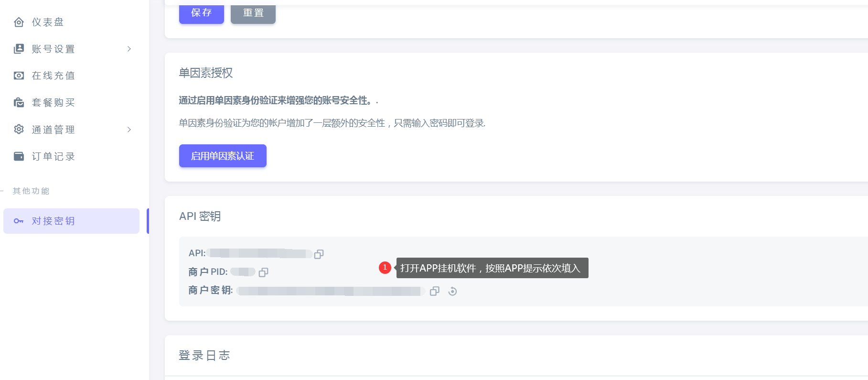The image size is (868, 380).
Task: Click the dashboard home icon
Action: [x=19, y=22]
